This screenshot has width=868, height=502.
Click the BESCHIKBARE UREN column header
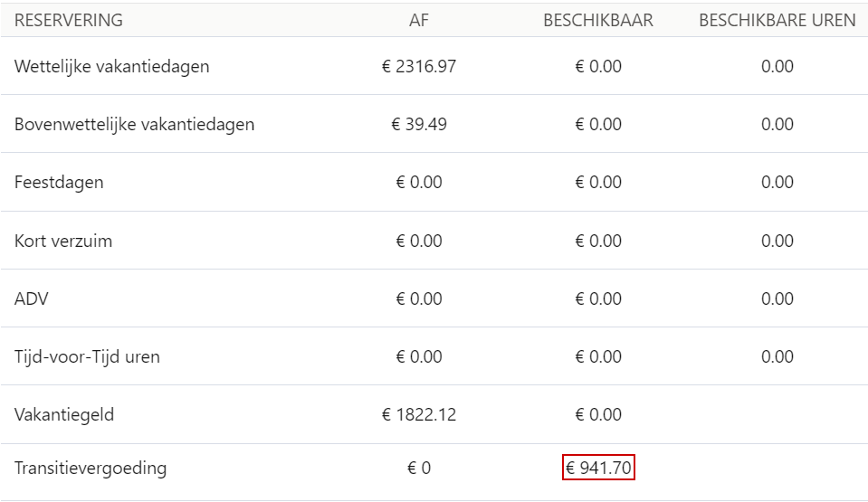(x=777, y=21)
